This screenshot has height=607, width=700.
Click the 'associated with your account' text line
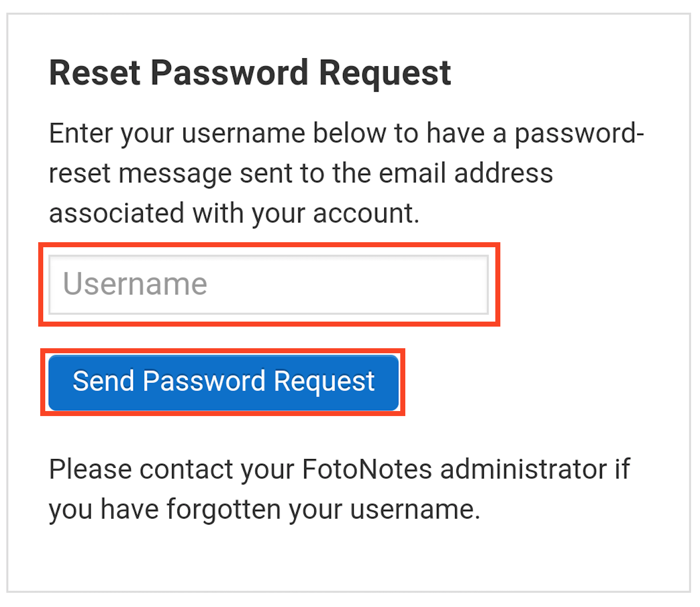pos(234,214)
